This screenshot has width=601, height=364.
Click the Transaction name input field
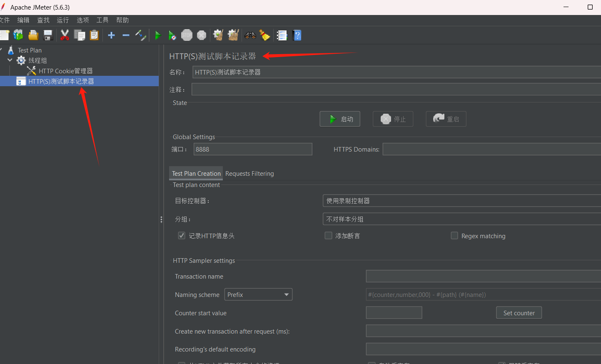(x=484, y=276)
